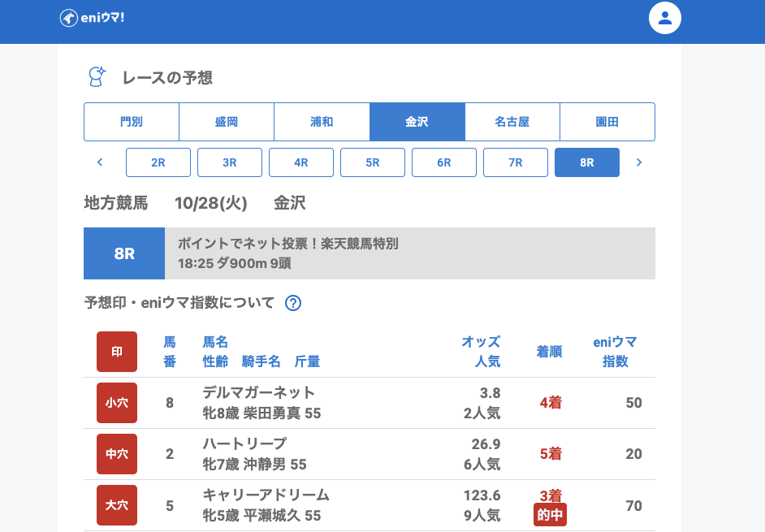This screenshot has height=532, width=765.
Task: Open 予想印・eniウマ指数について explanation link
Action: (x=179, y=303)
